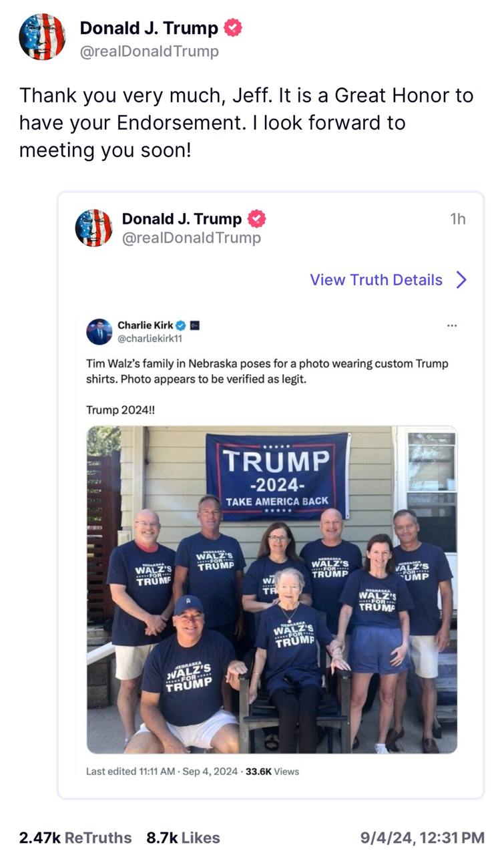
Task: Click the 9/4/24, 12:31 PM post timestamp
Action: [x=422, y=837]
